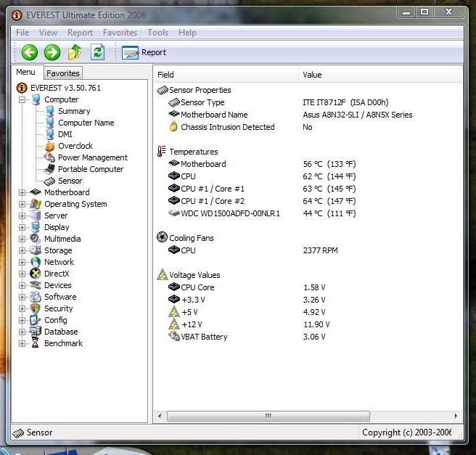Click the Operating System Windows flag icon
Viewport: 476px width, 455px height.
(36, 204)
